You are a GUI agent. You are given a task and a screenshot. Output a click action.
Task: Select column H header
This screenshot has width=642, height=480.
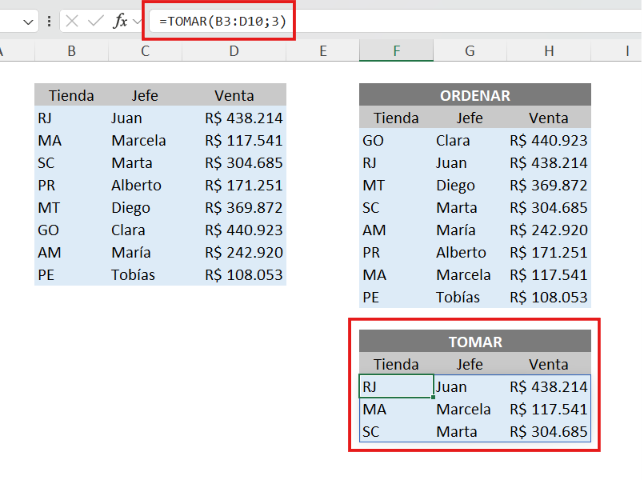click(x=549, y=51)
